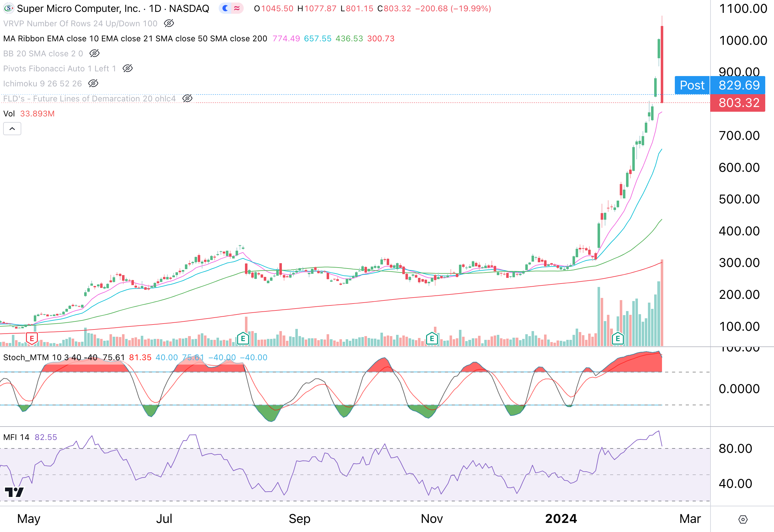
Task: Click the open value O1045.50
Action: [273, 8]
